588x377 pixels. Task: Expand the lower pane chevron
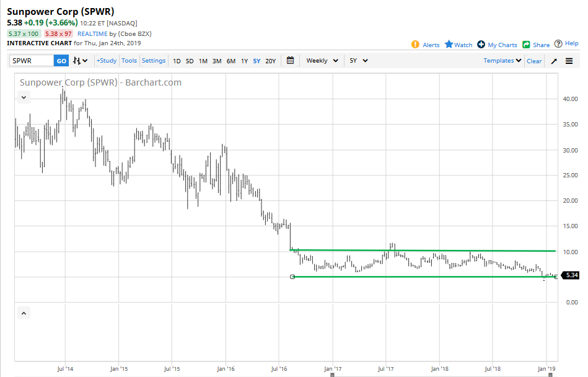[x=24, y=313]
